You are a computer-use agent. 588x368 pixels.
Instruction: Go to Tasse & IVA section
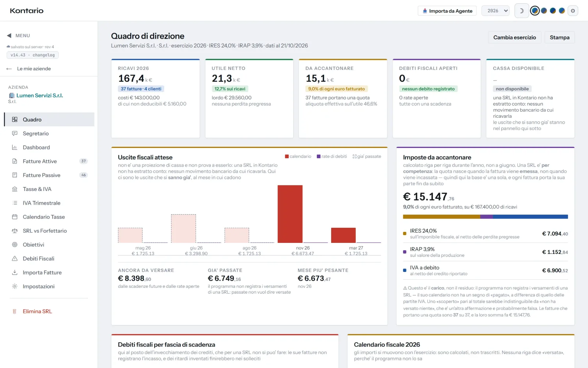point(49,189)
